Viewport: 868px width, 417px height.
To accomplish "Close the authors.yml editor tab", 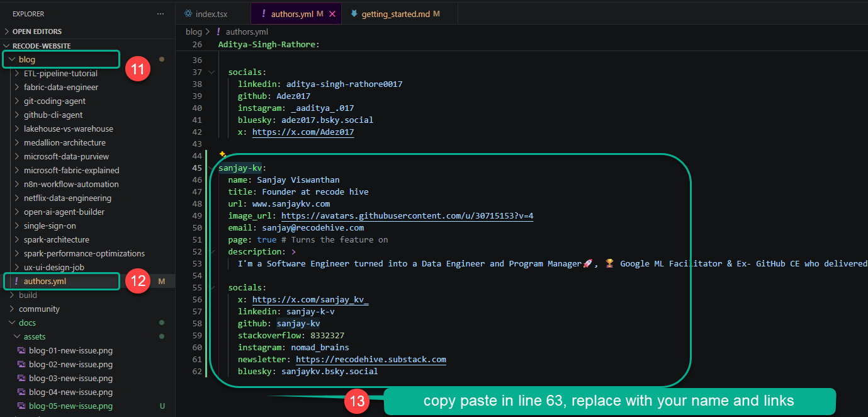I will [x=332, y=14].
